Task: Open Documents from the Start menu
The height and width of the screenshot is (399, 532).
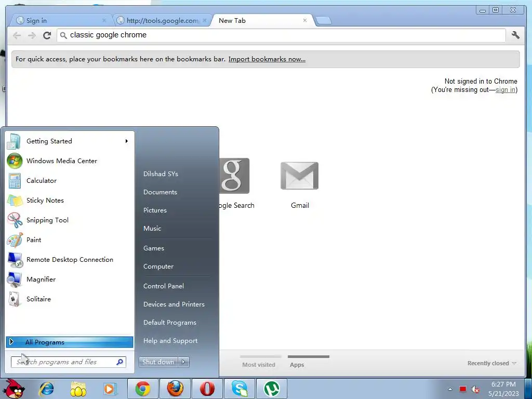Action: (x=160, y=192)
